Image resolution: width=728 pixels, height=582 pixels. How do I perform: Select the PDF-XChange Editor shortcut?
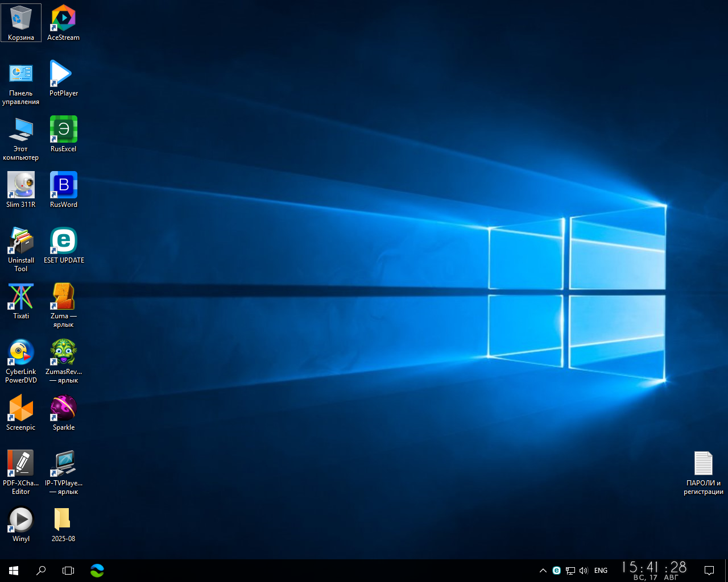coord(21,473)
